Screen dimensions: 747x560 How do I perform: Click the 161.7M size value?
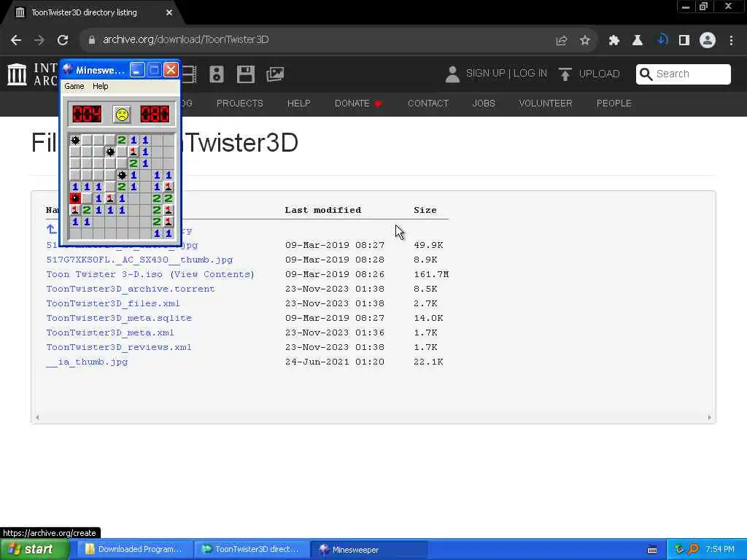[x=432, y=274]
